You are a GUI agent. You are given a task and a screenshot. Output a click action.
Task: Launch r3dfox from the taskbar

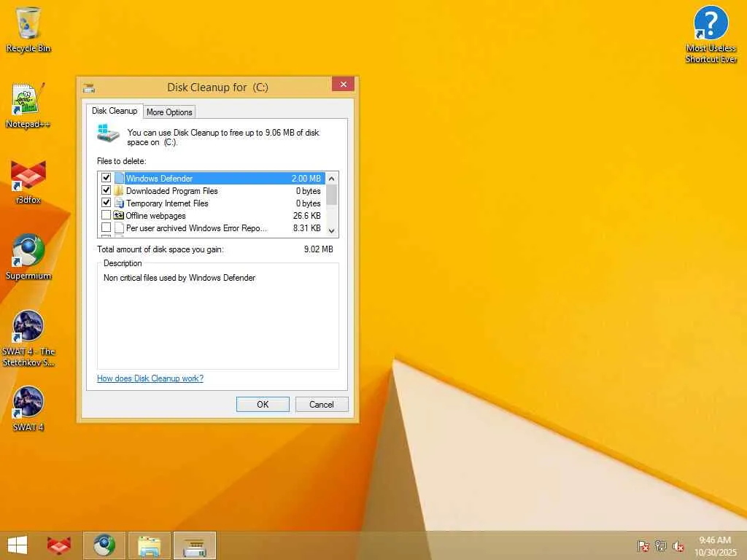[59, 545]
